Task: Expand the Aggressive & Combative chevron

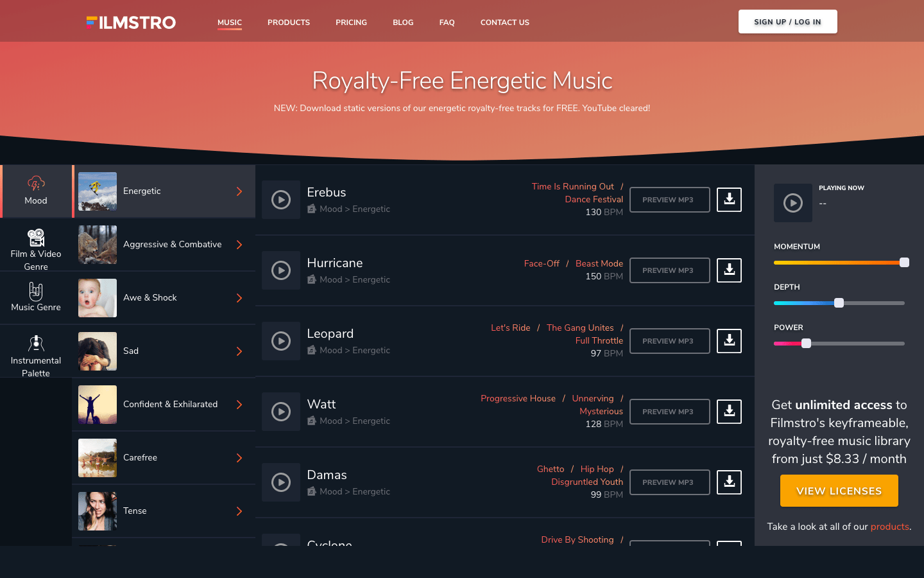Action: (239, 245)
